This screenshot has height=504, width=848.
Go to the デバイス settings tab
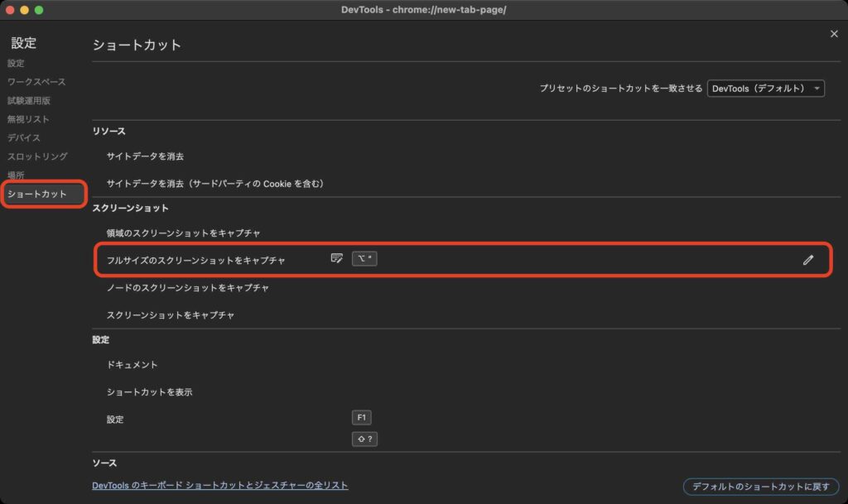tap(24, 138)
